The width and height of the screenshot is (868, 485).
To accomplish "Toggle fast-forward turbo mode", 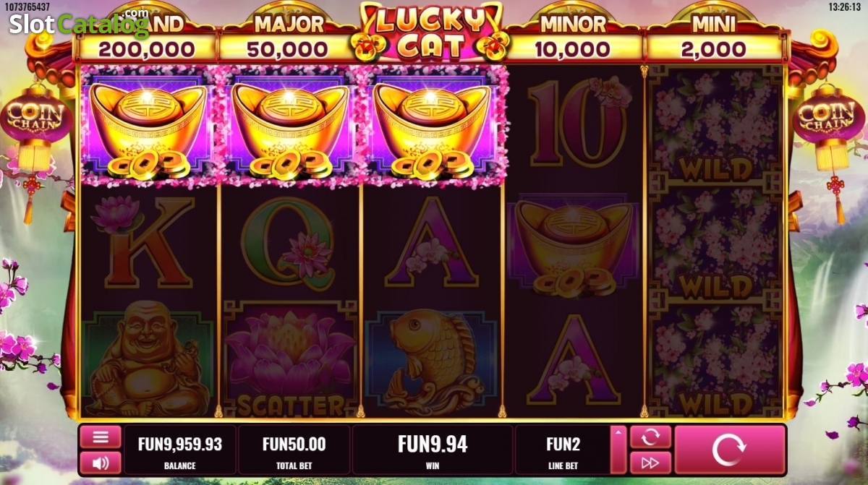I will (651, 463).
